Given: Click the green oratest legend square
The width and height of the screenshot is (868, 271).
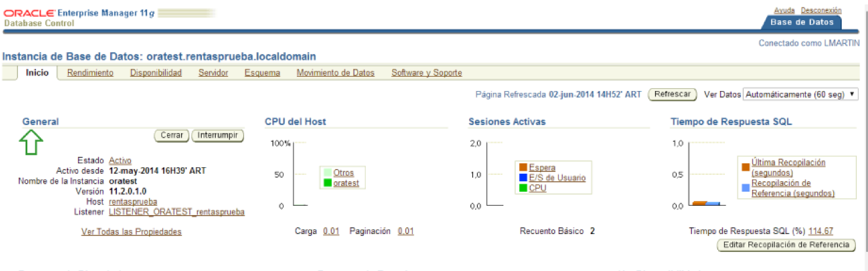Looking at the screenshot, I should coord(327,183).
